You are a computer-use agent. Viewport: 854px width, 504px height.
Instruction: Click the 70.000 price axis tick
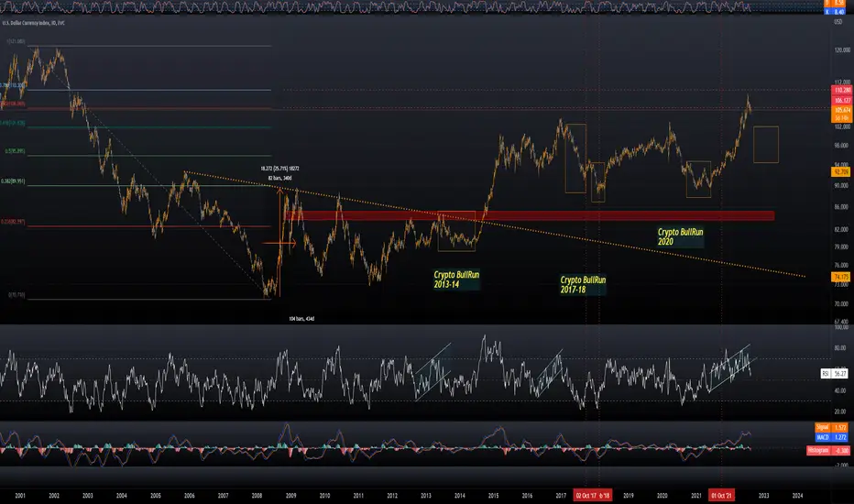(841, 304)
